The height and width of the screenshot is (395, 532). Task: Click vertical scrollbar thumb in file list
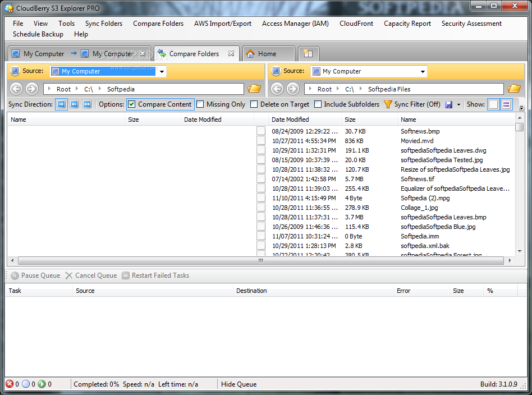[x=520, y=127]
